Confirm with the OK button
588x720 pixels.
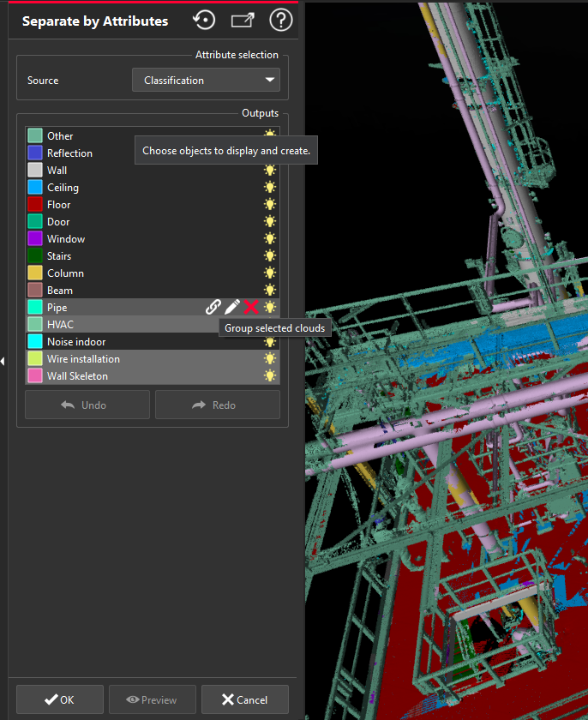coord(60,699)
